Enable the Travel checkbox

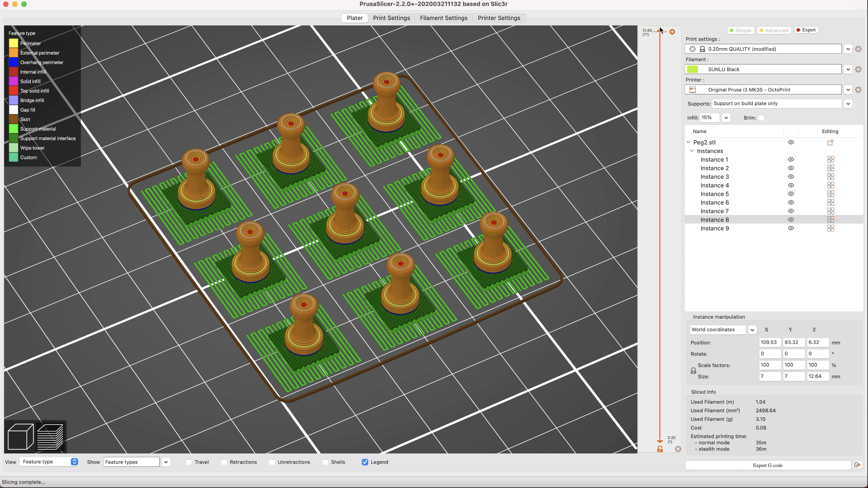pyautogui.click(x=189, y=462)
